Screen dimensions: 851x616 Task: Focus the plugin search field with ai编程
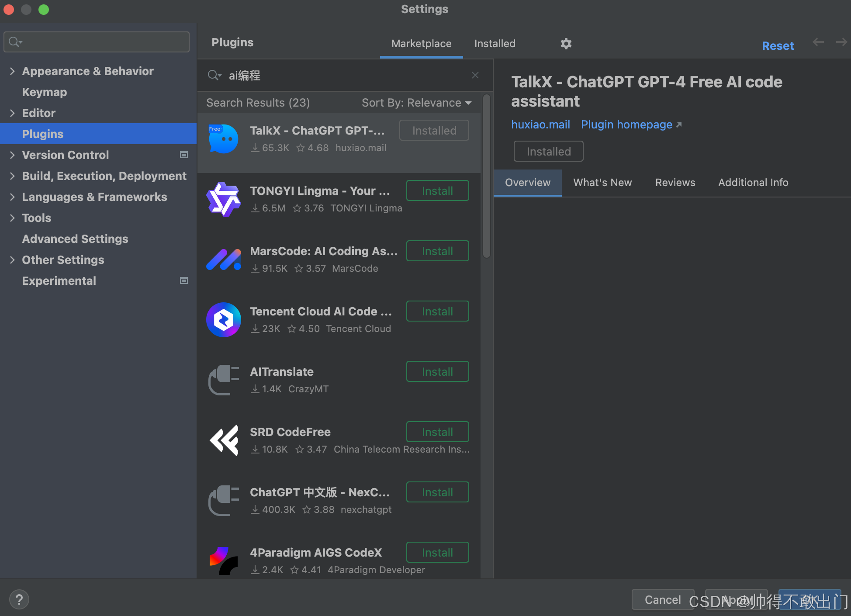click(344, 75)
